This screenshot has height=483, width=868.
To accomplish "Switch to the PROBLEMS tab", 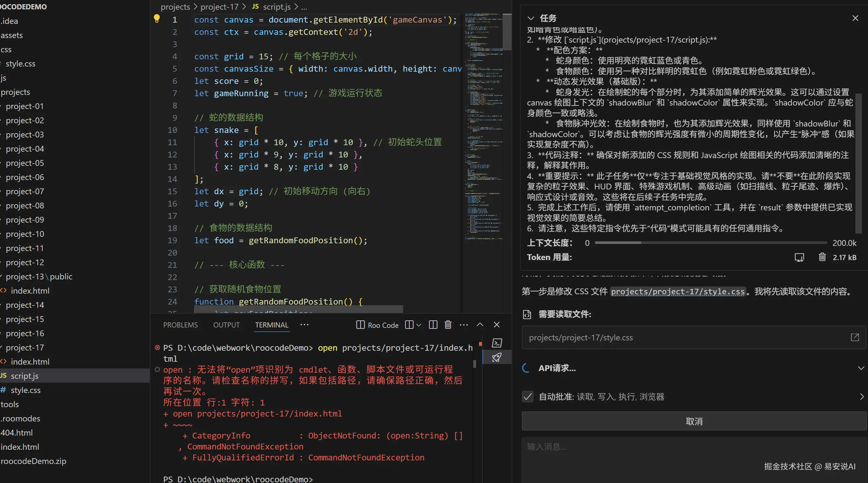I will [x=180, y=325].
